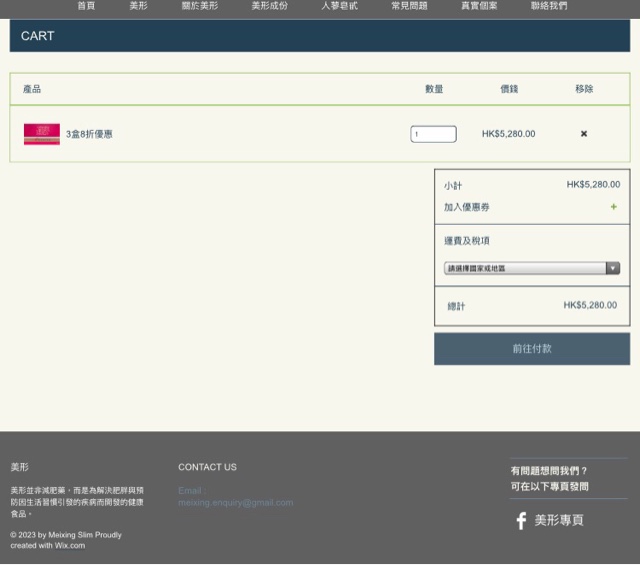Remove the 3盒8折優惠 item from cart
The height and width of the screenshot is (565, 640).
coord(584,134)
